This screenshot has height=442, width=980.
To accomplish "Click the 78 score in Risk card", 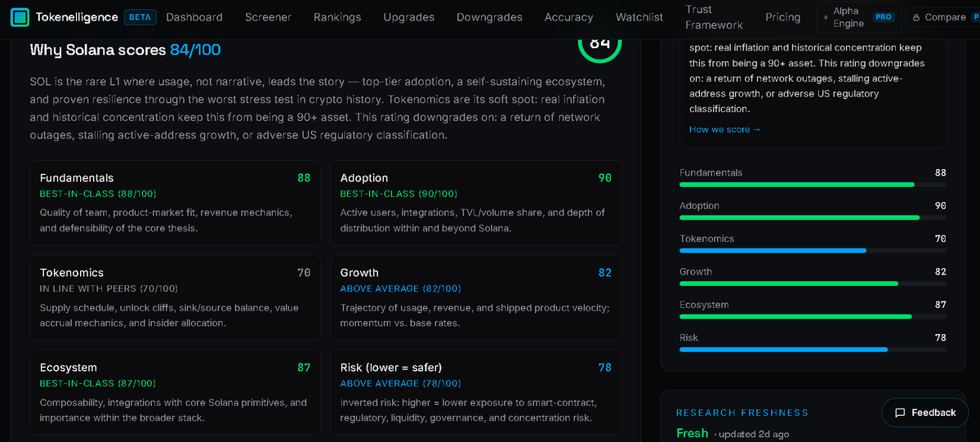I will coord(604,367).
